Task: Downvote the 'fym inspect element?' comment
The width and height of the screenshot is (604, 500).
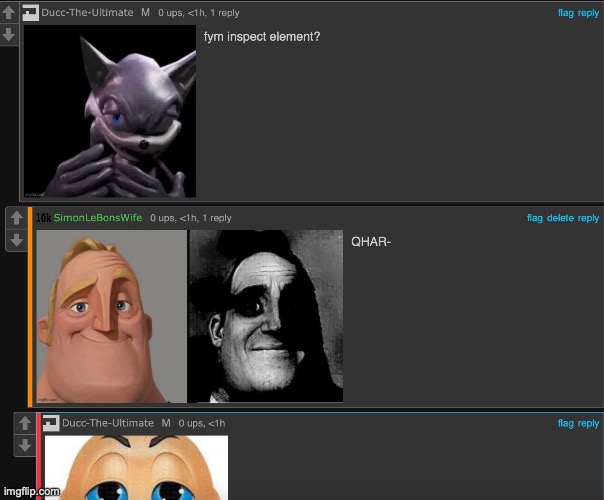Action: click(8, 35)
